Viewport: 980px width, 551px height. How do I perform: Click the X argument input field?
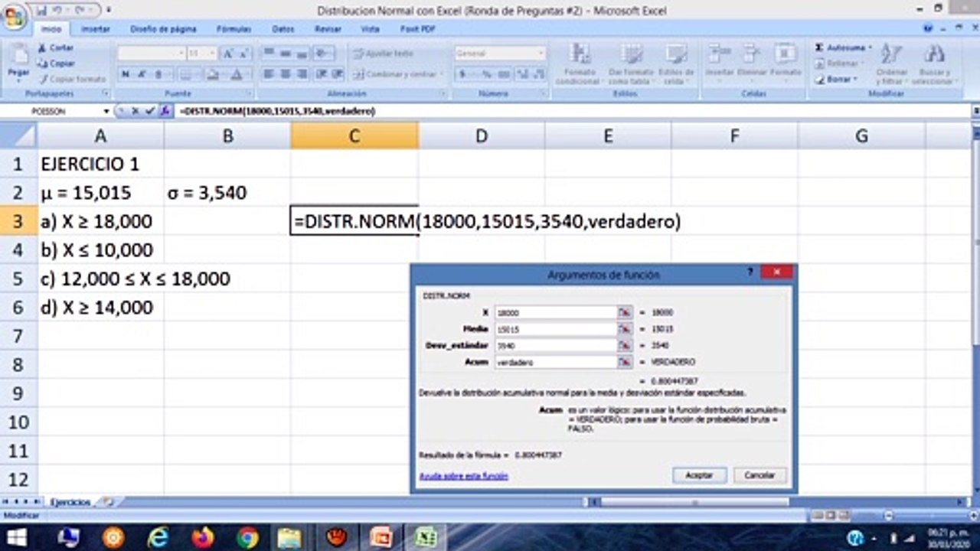556,312
